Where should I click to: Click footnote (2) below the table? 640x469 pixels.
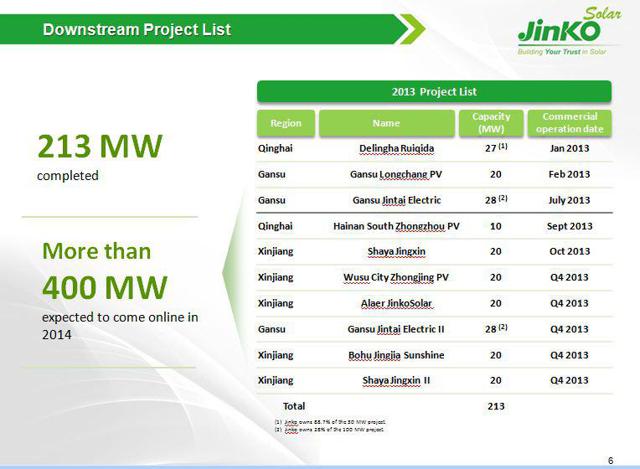pyautogui.click(x=329, y=429)
